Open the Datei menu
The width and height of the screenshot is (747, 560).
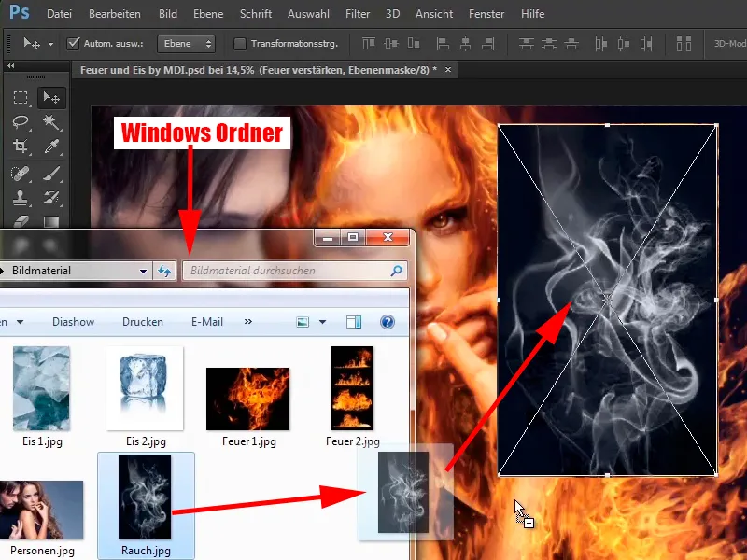[59, 14]
